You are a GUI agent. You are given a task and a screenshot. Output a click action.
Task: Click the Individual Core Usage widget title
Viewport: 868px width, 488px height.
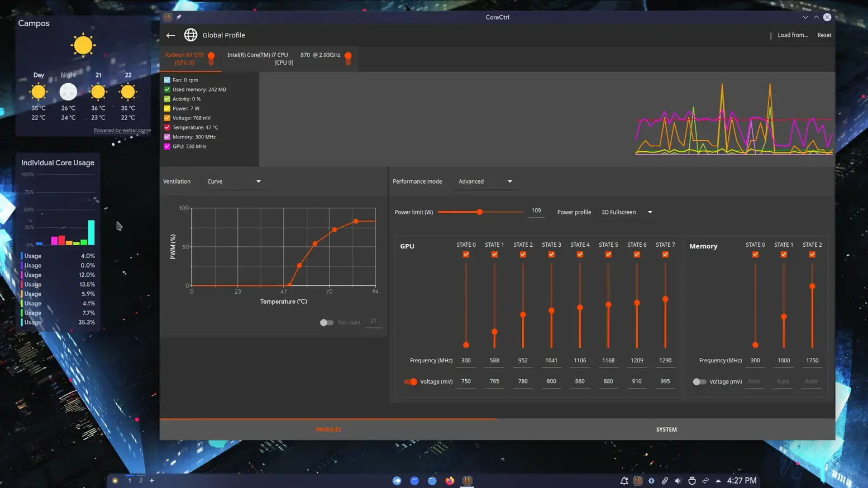[x=58, y=163]
